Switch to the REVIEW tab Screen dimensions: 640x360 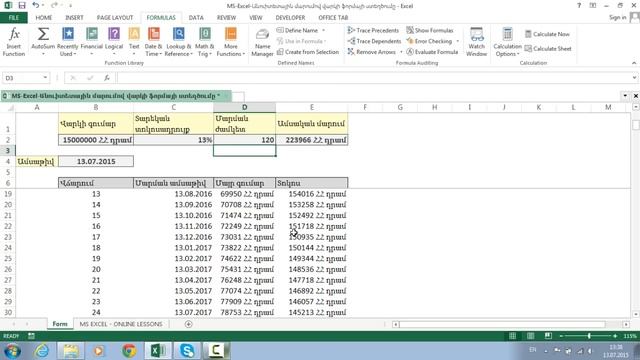(x=226, y=18)
